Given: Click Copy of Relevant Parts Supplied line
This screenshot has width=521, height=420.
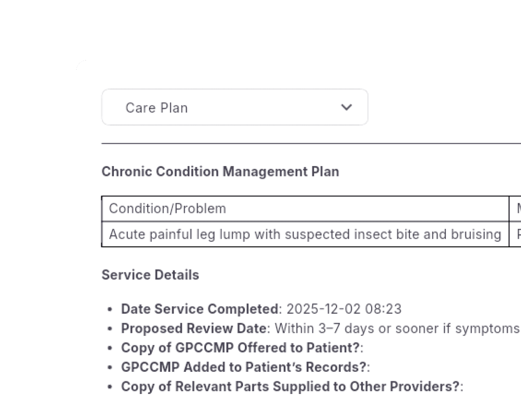Looking at the screenshot, I should (291, 386).
